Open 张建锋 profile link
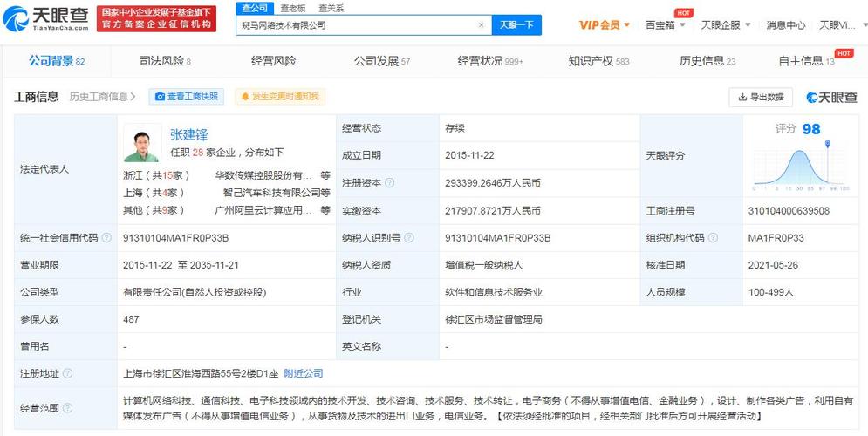Image resolution: width=868 pixels, height=436 pixels. 189,134
